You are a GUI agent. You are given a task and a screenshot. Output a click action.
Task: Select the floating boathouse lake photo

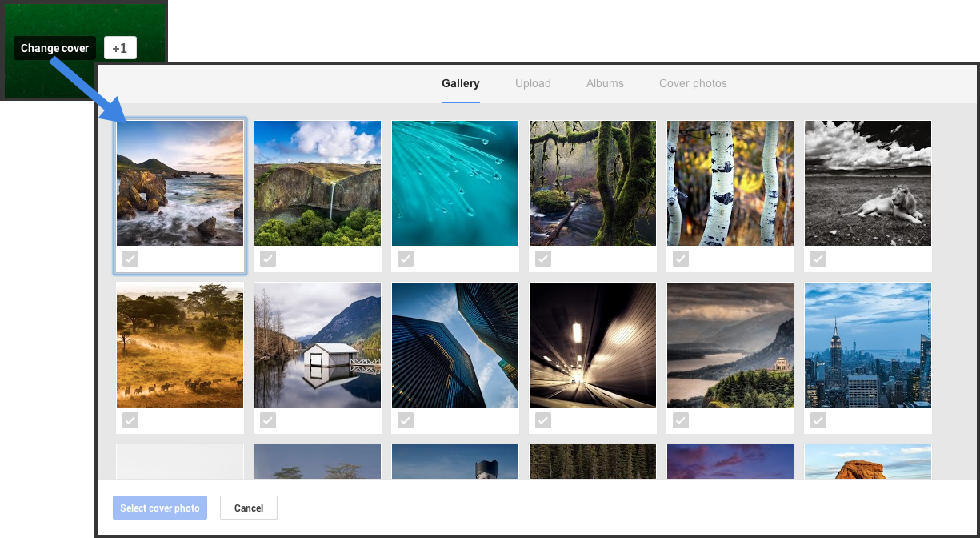(x=318, y=345)
